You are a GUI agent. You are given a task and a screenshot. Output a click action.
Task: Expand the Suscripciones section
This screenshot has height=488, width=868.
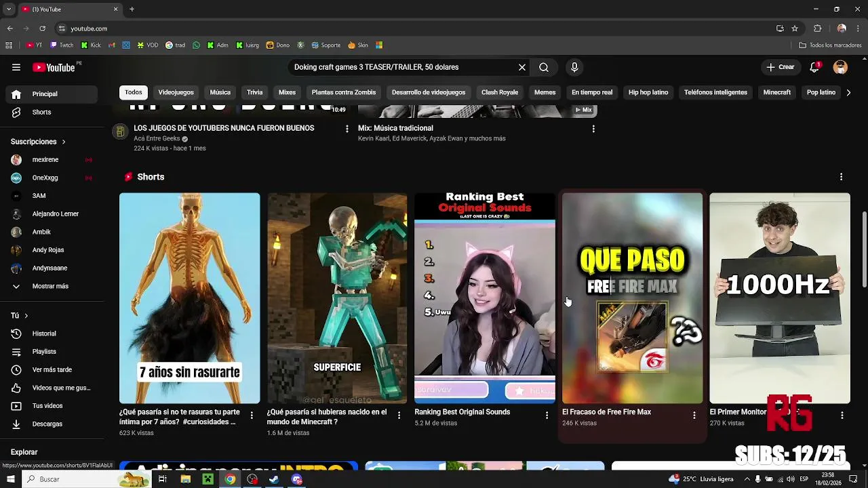[x=38, y=142]
